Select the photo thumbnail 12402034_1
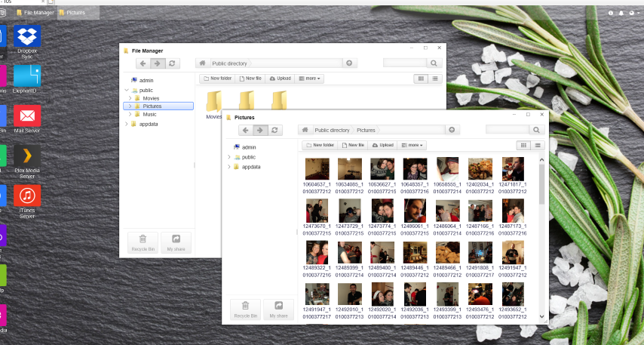Screen dimensions: 644x345 [480, 169]
